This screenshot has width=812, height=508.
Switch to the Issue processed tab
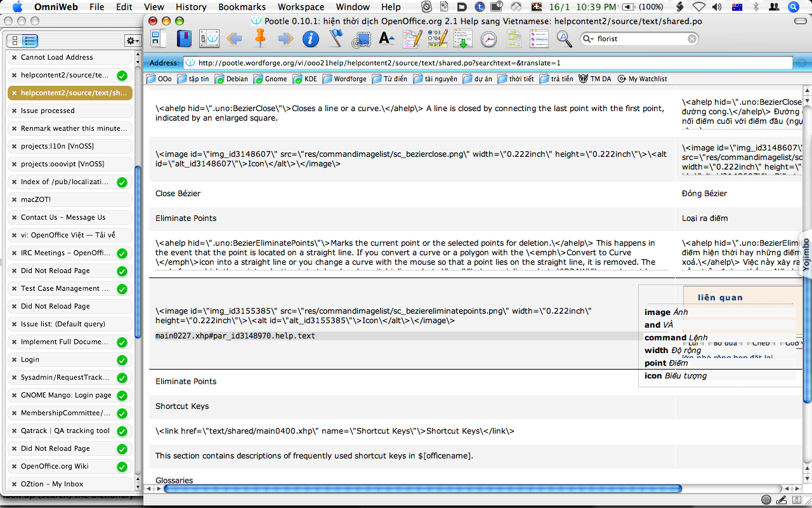tap(70, 110)
